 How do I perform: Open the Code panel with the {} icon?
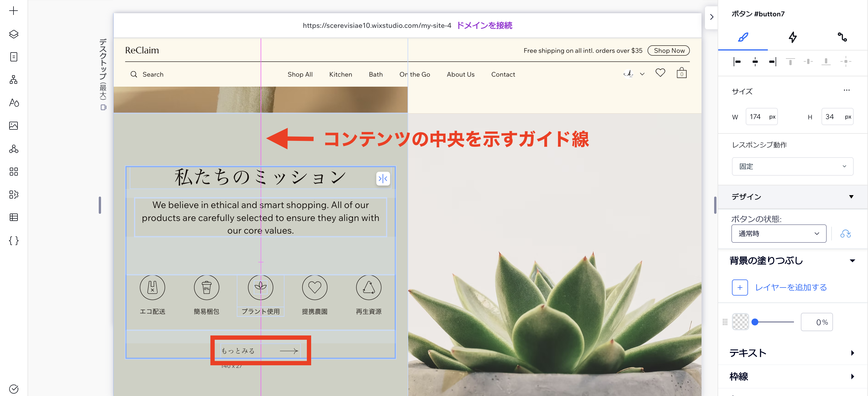pos(13,240)
